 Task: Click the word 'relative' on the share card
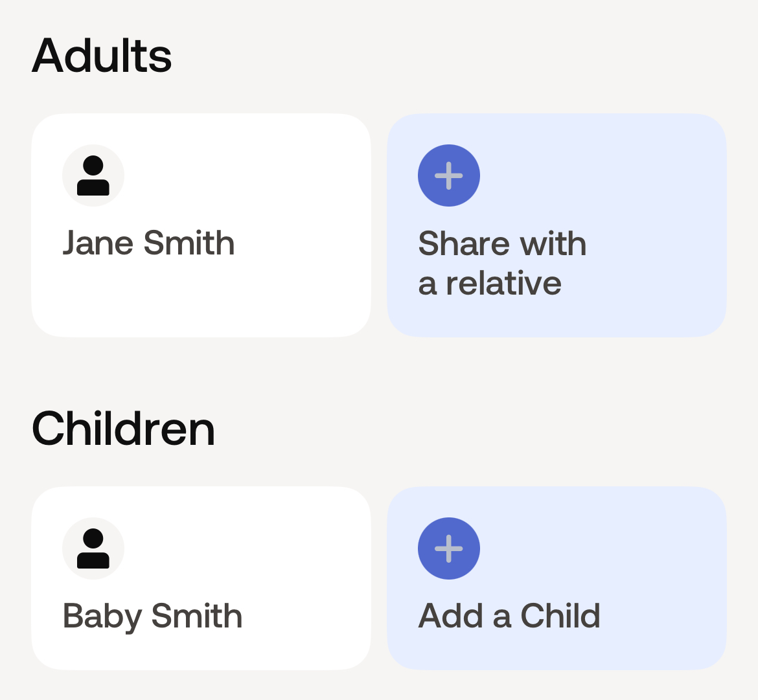(504, 283)
